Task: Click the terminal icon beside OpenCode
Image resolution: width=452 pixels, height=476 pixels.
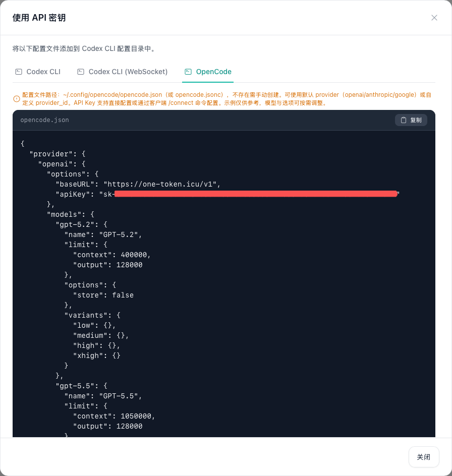Action: 188,72
